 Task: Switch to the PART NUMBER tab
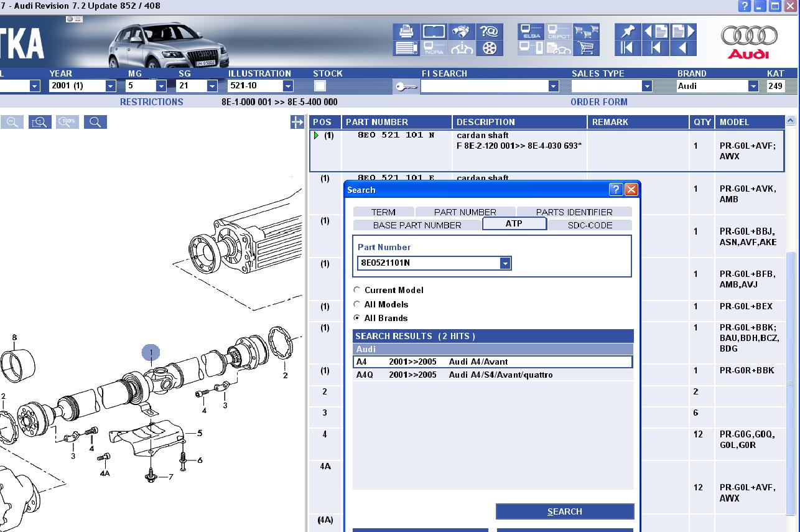465,212
